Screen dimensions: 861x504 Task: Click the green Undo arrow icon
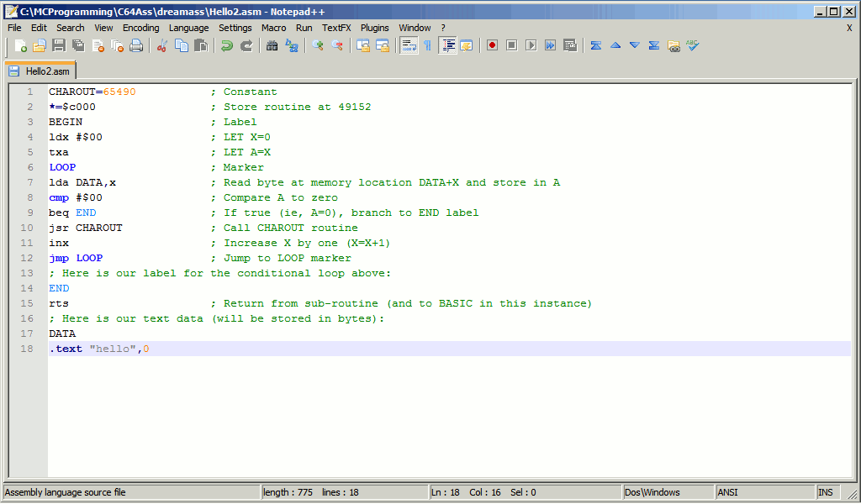click(227, 45)
